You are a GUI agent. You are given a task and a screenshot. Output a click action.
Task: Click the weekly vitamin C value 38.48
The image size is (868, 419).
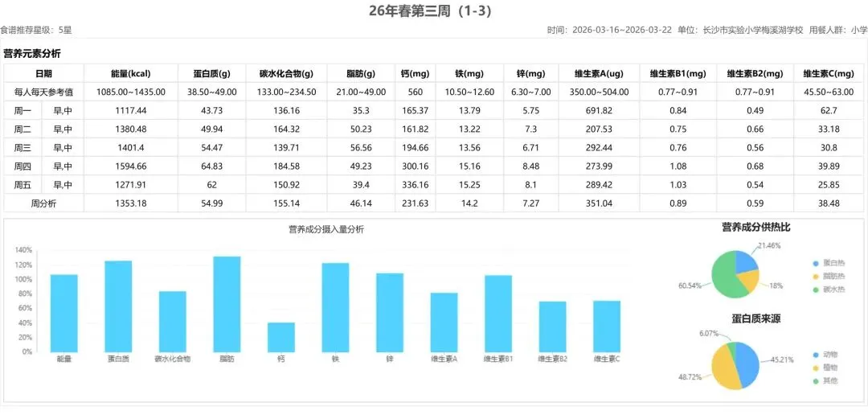coord(828,203)
